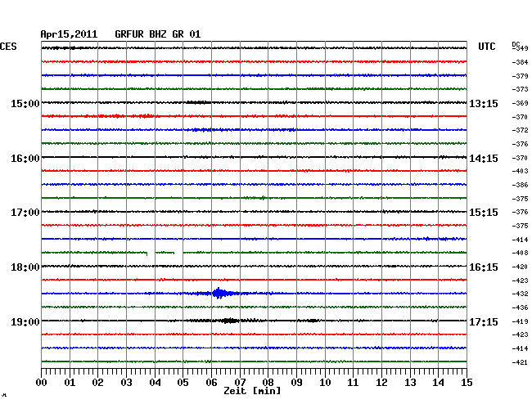Click the DC offset value -372
The width and height of the screenshot is (532, 404).
[x=520, y=130]
